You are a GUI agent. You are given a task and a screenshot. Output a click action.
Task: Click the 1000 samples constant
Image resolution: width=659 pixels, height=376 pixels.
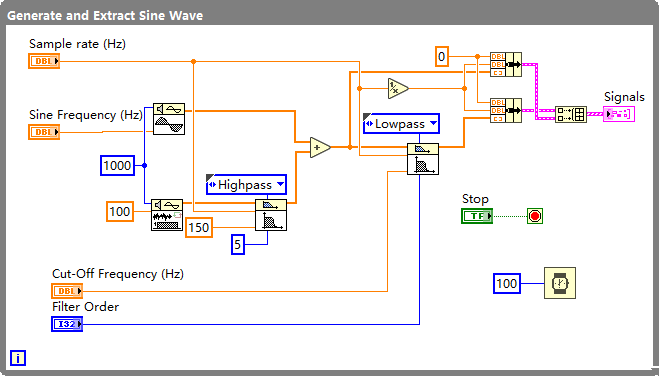click(117, 165)
